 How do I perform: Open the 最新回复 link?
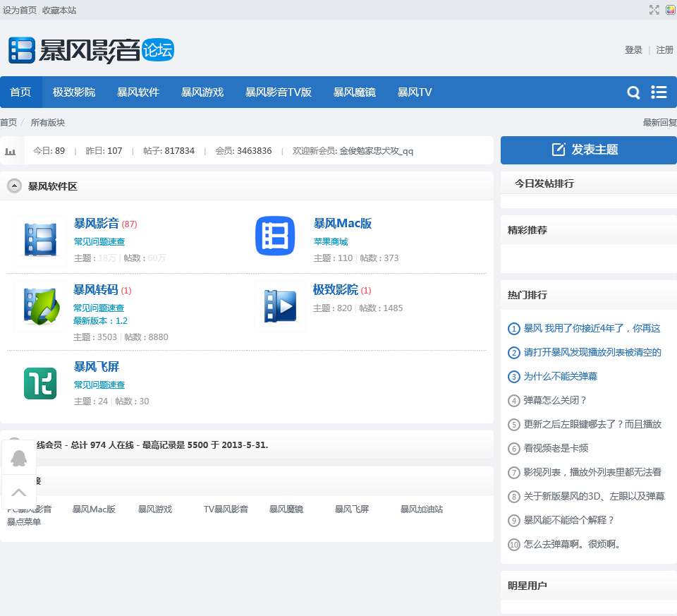pos(659,123)
